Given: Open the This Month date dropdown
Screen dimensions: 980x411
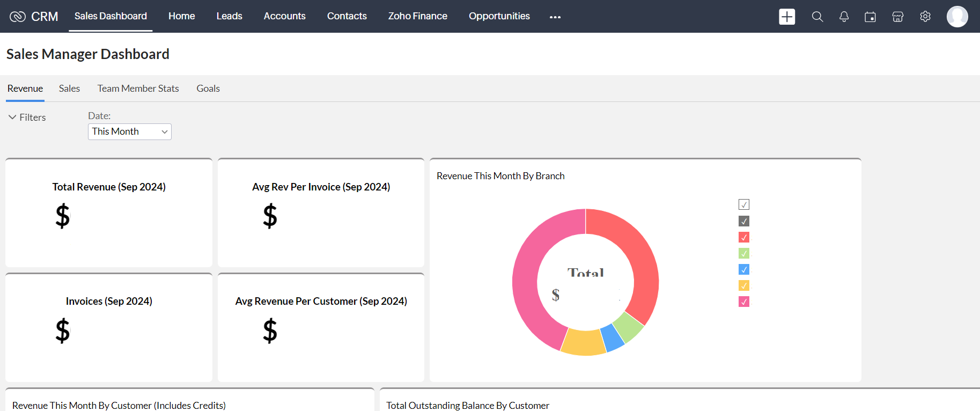Looking at the screenshot, I should click(130, 131).
